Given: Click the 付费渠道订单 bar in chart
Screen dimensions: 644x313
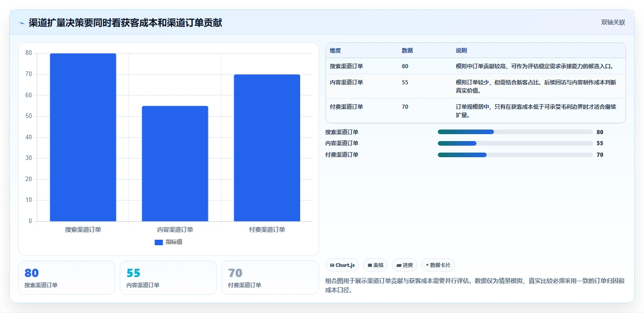Looking at the screenshot, I should pyautogui.click(x=267, y=148).
